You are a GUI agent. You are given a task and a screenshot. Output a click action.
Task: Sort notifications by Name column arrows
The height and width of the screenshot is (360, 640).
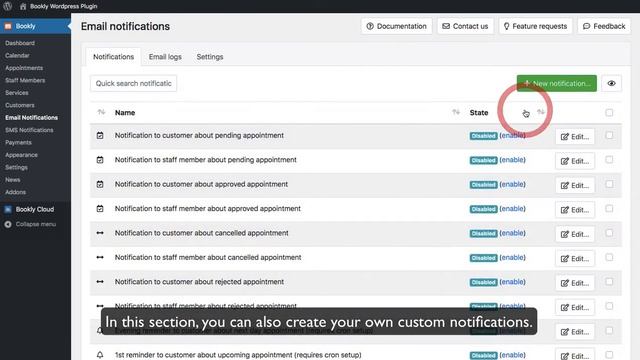456,112
